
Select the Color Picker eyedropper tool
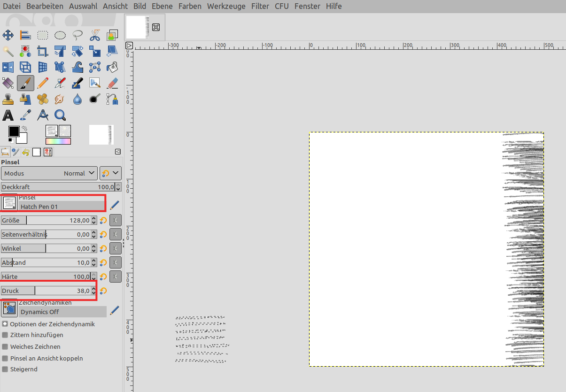pyautogui.click(x=25, y=115)
